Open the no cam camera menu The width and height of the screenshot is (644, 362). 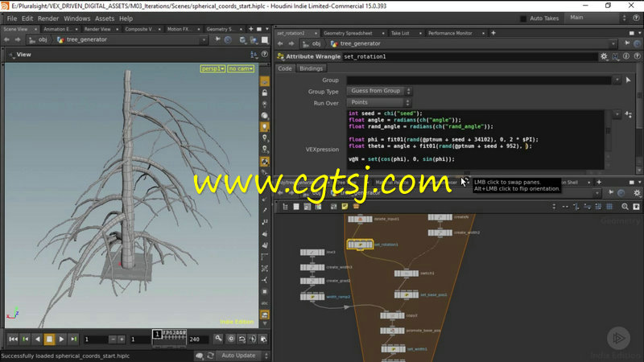click(241, 68)
